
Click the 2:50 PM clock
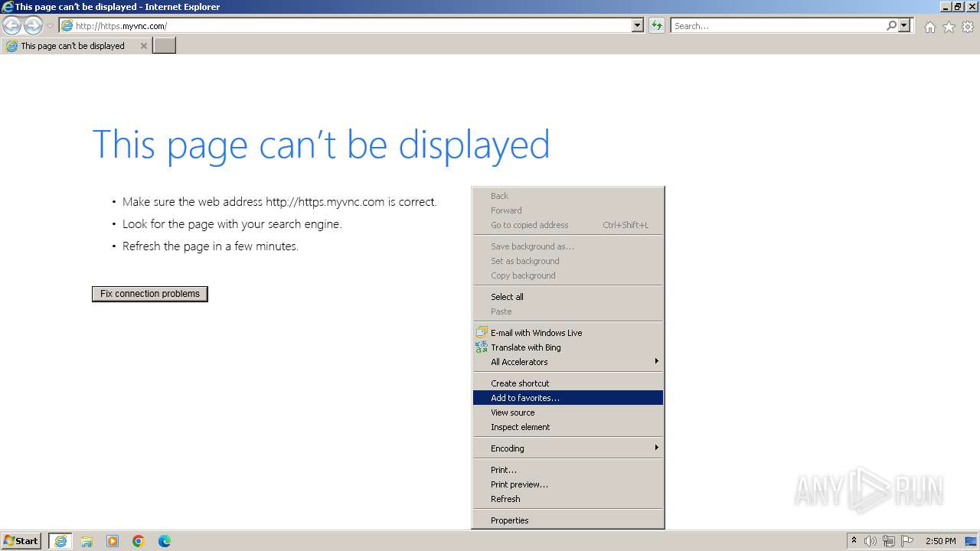click(x=941, y=541)
